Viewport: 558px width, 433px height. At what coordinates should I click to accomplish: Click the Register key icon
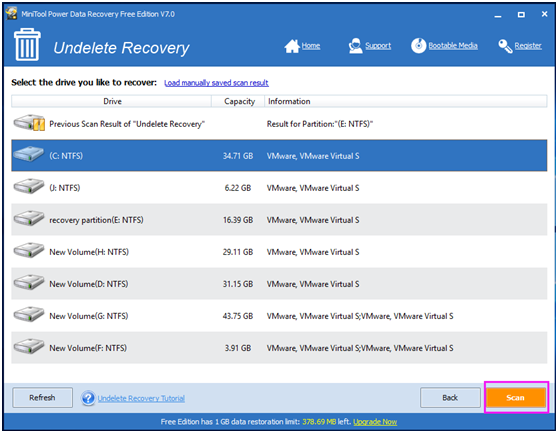[x=505, y=46]
